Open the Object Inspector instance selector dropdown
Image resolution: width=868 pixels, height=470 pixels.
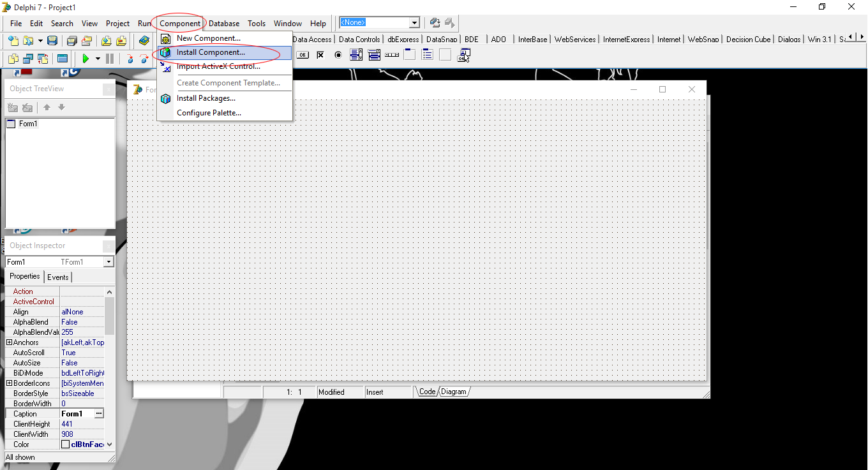coord(108,262)
